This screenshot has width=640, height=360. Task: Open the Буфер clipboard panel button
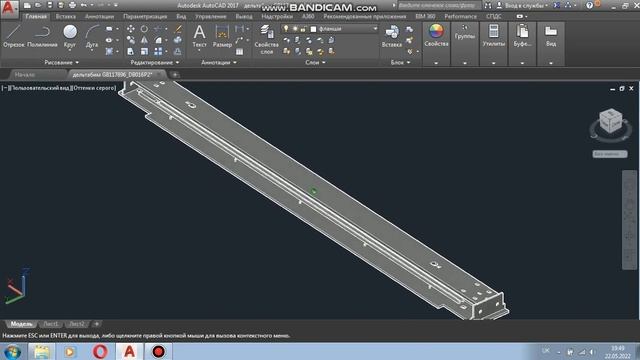pos(522,36)
